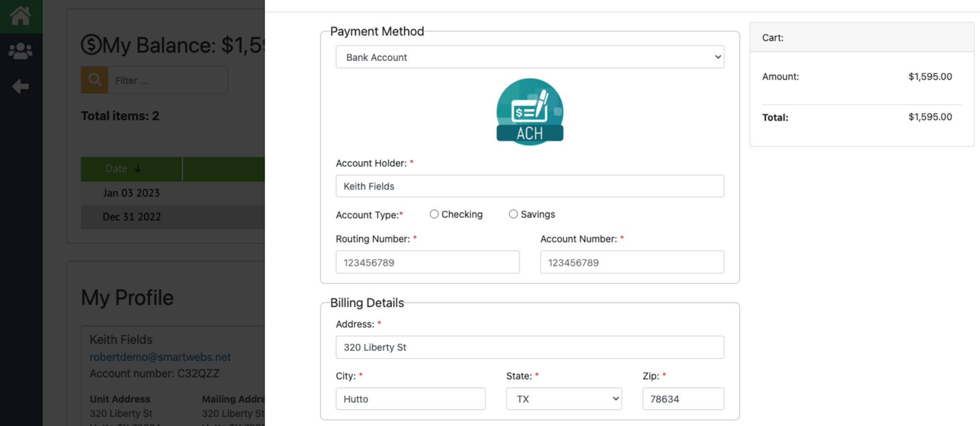
Task: Click the Filter search box
Action: [x=167, y=80]
